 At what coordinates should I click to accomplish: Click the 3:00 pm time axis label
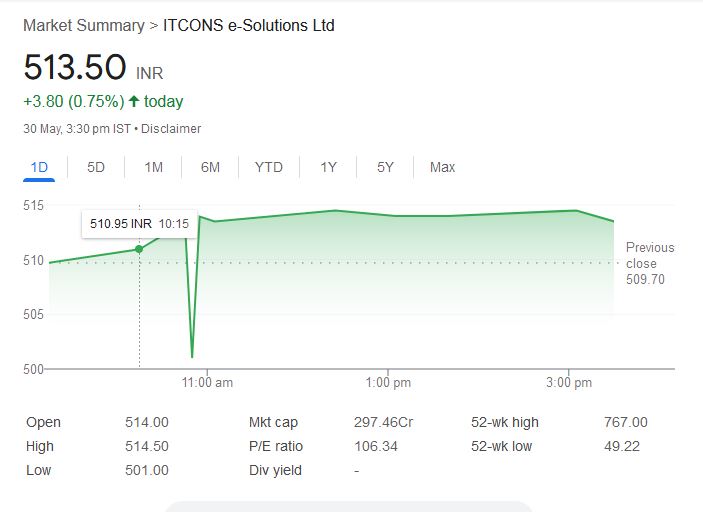pyautogui.click(x=570, y=383)
